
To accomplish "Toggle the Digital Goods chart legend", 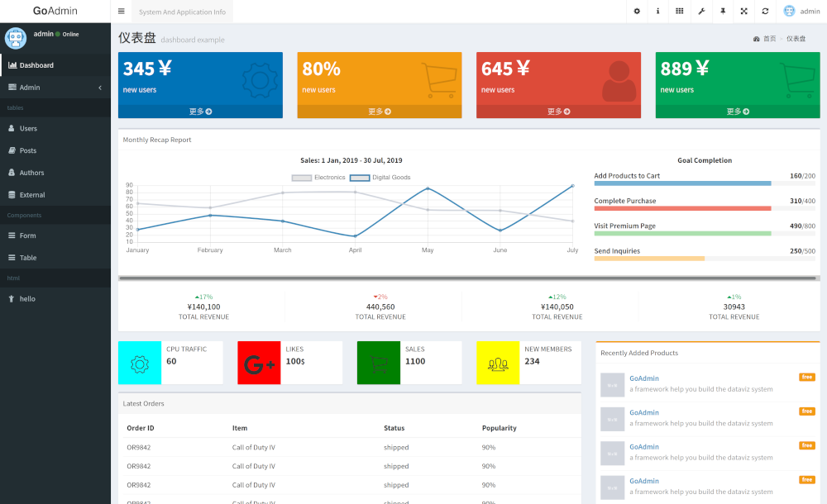I will [380, 178].
